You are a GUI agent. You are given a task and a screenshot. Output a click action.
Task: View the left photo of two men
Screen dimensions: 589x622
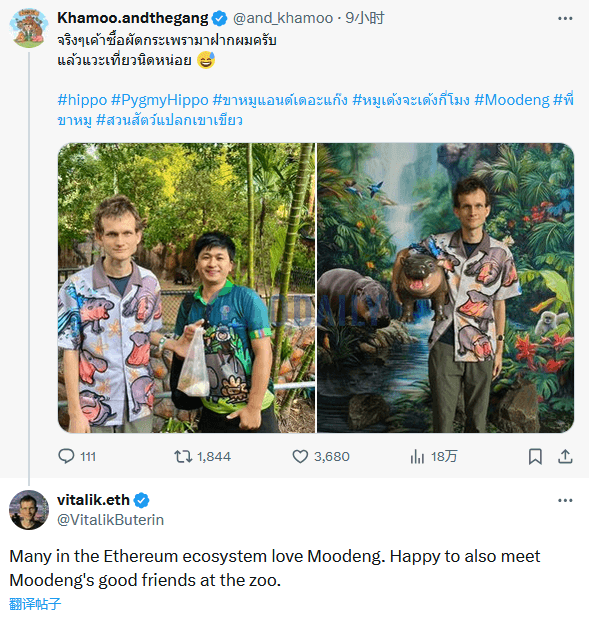point(186,288)
